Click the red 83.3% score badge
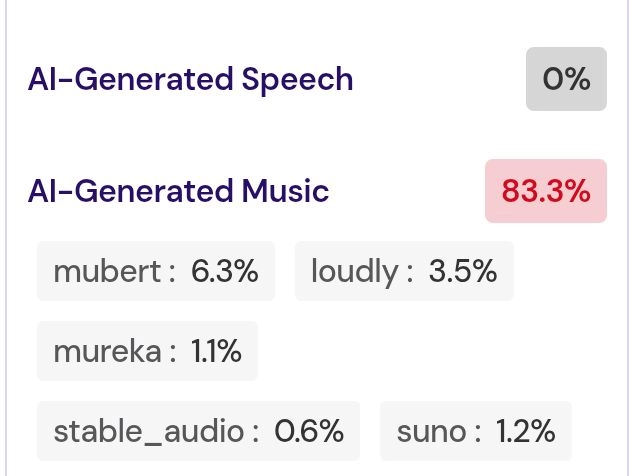 click(546, 191)
